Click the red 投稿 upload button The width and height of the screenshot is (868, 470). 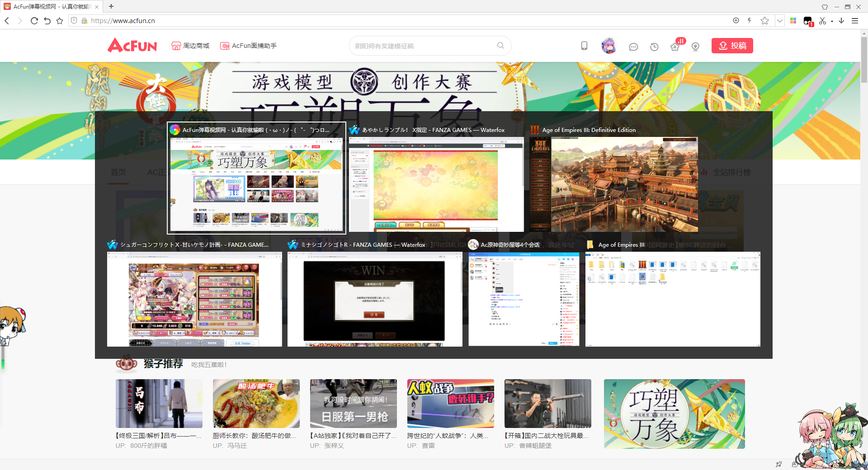pyautogui.click(x=732, y=46)
